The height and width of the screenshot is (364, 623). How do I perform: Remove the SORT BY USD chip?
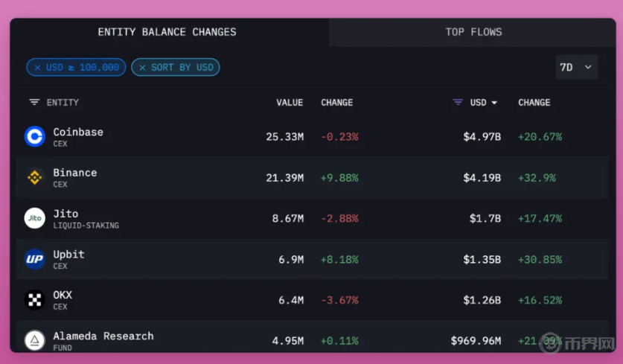142,68
